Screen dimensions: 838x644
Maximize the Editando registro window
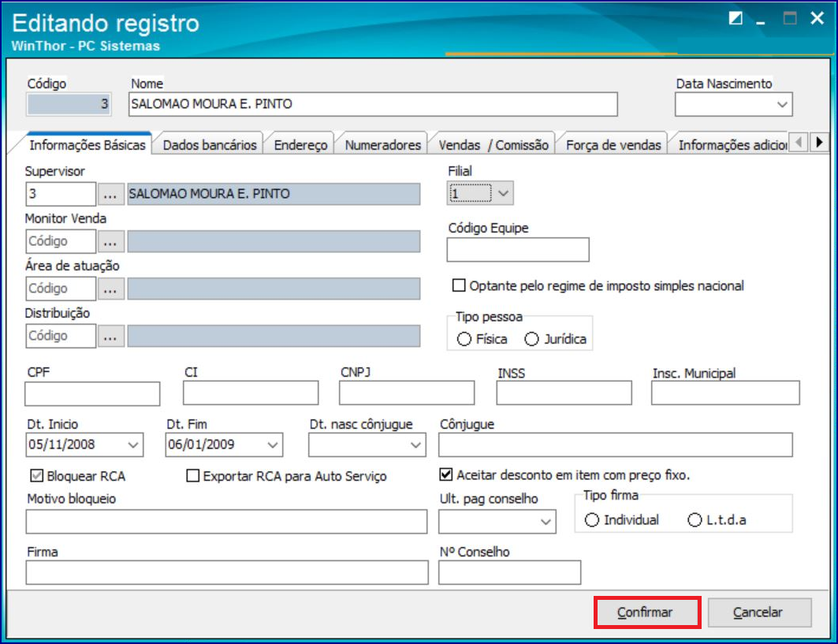[790, 19]
